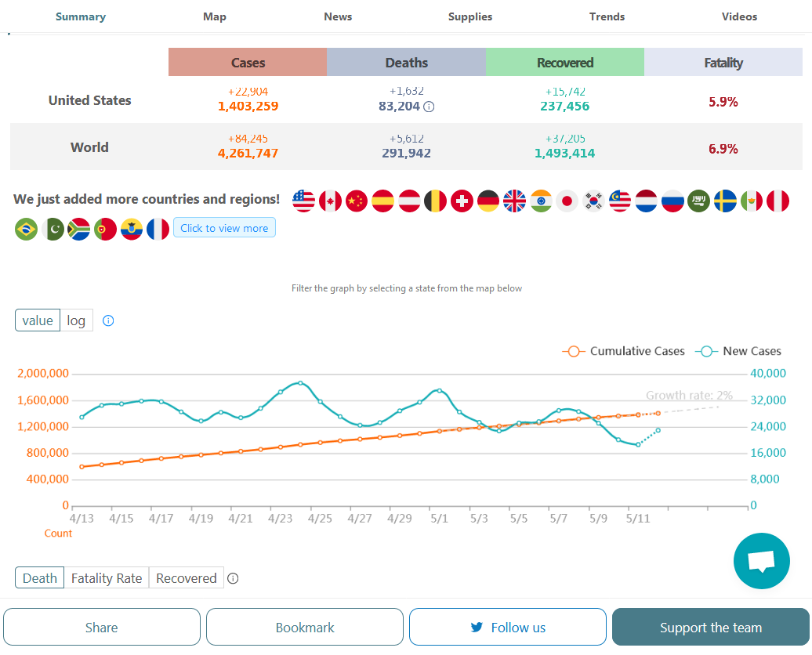The width and height of the screenshot is (812, 655).
Task: Click World deaths count 291,942
Action: (x=407, y=154)
